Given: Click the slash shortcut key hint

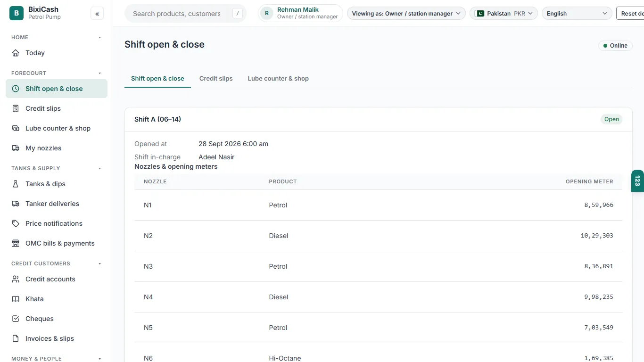Looking at the screenshot, I should pos(238,14).
